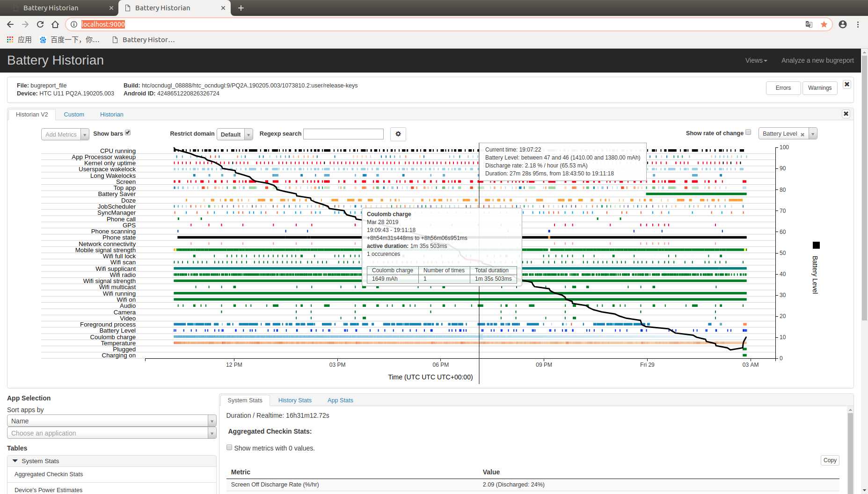Remove Battery Level from line selector

point(802,134)
